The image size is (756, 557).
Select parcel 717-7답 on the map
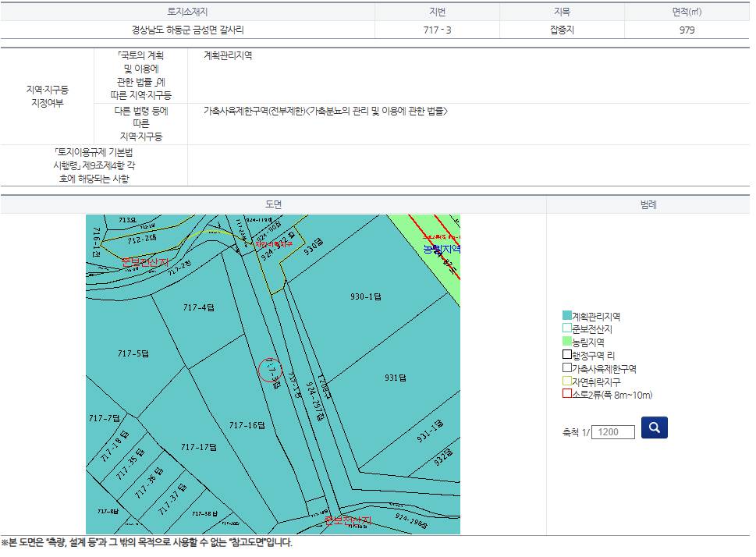point(105,418)
